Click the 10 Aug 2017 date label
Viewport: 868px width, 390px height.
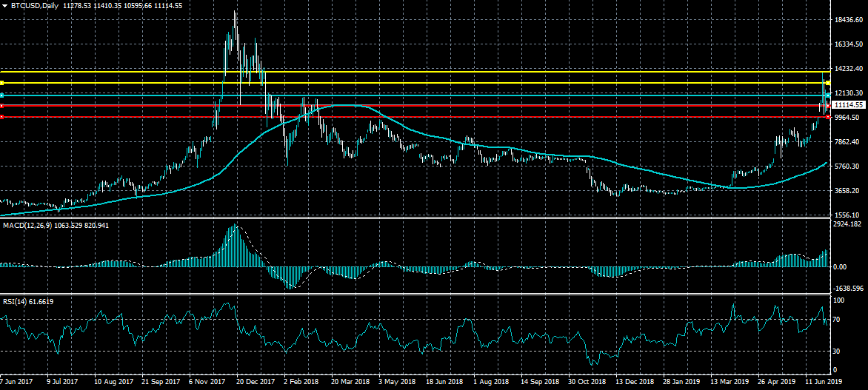point(114,382)
